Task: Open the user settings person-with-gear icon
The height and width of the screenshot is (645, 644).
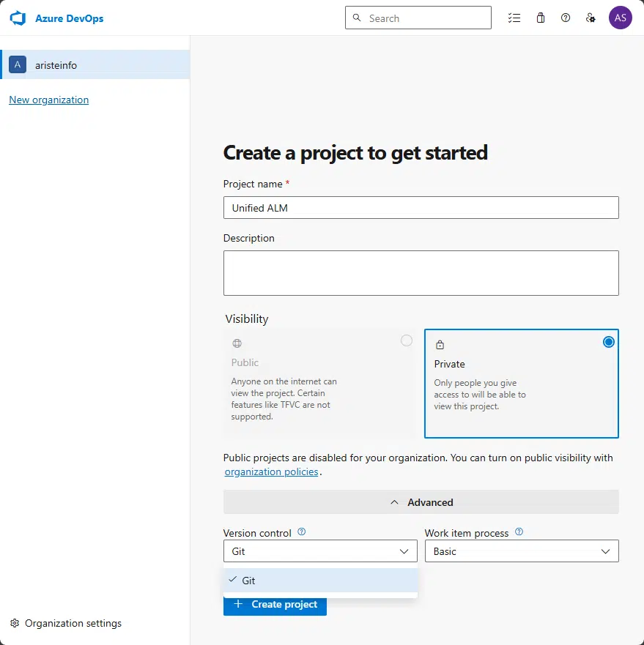Action: pos(591,18)
